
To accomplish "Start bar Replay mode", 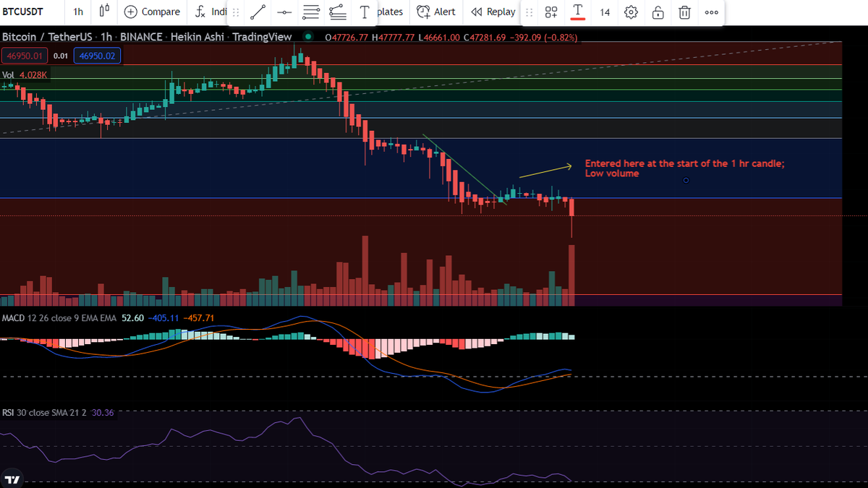I will coord(493,12).
